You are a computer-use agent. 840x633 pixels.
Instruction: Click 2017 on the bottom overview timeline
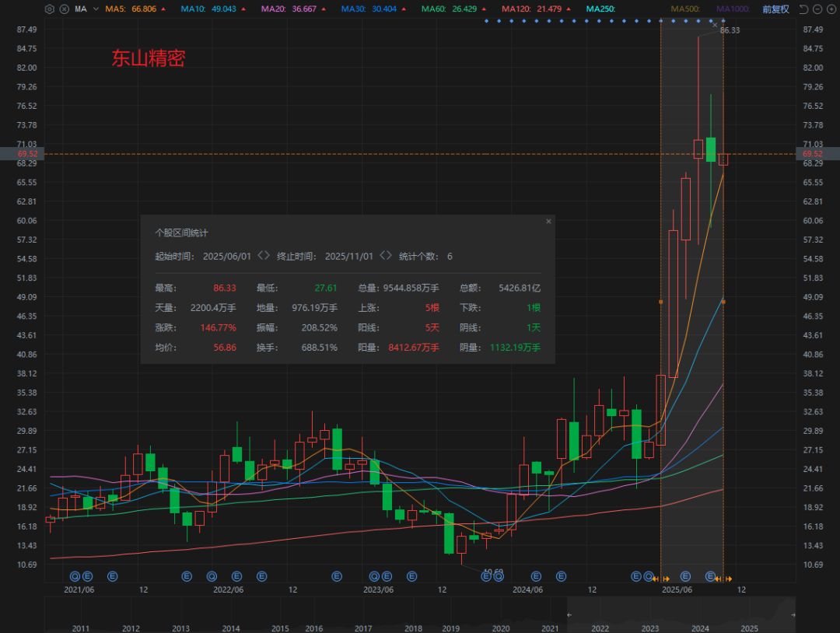[363, 628]
